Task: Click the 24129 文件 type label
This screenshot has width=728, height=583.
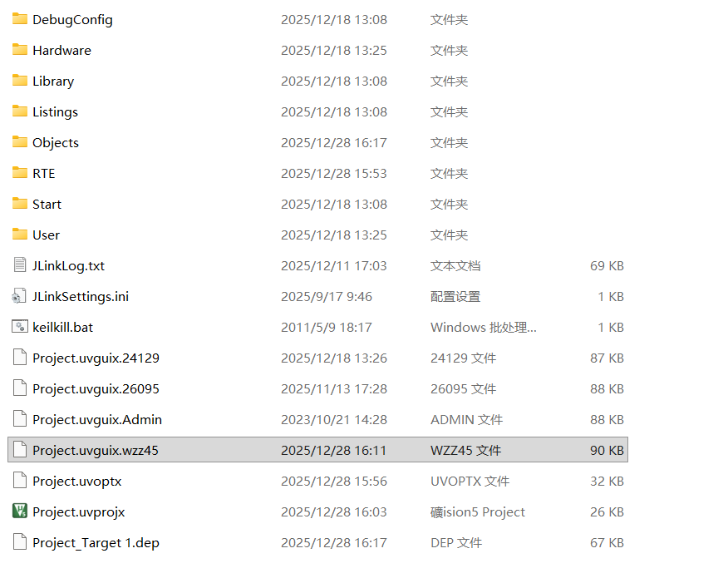Action: [x=464, y=358]
